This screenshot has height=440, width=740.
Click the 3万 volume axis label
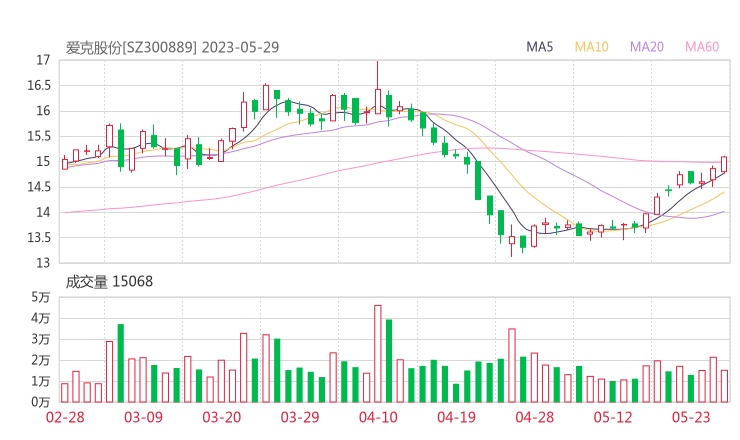pos(41,339)
